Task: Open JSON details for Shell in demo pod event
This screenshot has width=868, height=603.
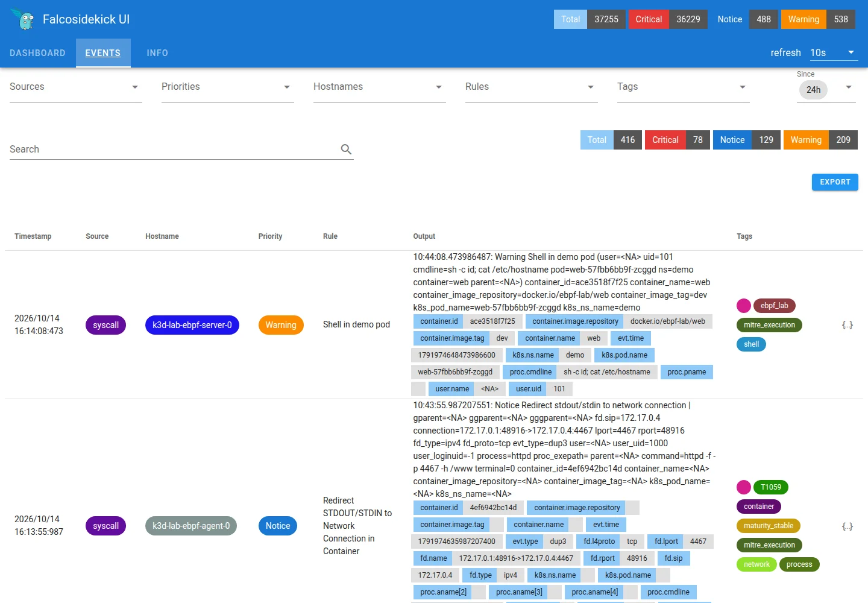Action: pyautogui.click(x=848, y=325)
